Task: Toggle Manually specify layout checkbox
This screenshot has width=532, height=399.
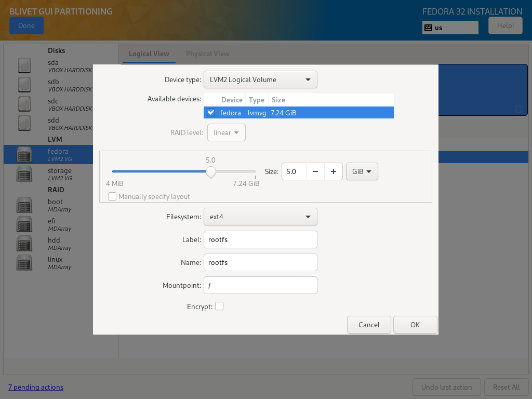Action: click(112, 196)
